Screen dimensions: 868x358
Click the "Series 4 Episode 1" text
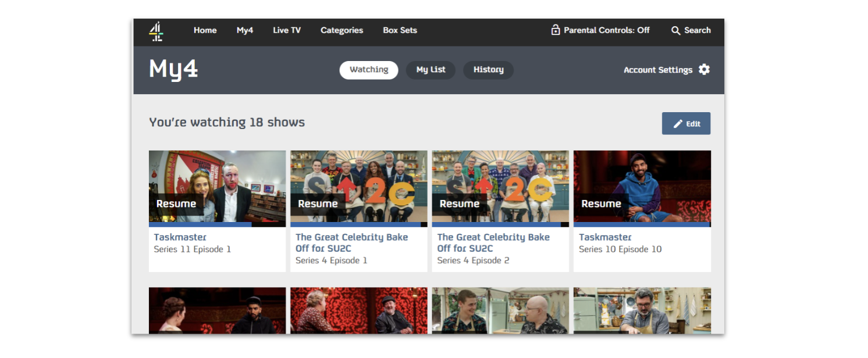[x=332, y=260]
